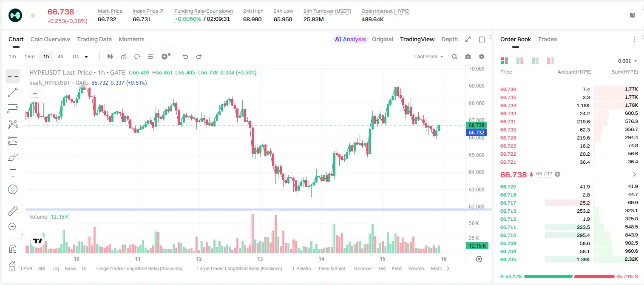Open the Last Price type dropdown
This screenshot has height=285, width=644.
tap(429, 57)
